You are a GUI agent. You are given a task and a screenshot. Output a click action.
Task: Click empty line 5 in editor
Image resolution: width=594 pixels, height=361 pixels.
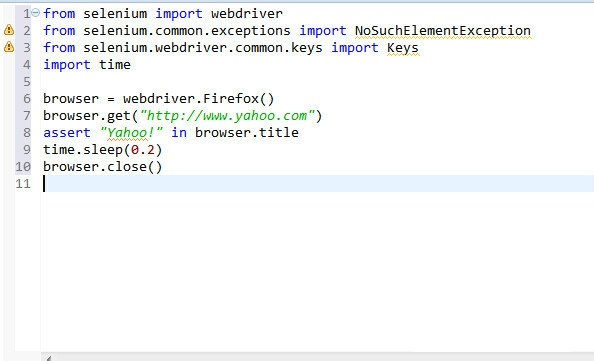coord(317,81)
